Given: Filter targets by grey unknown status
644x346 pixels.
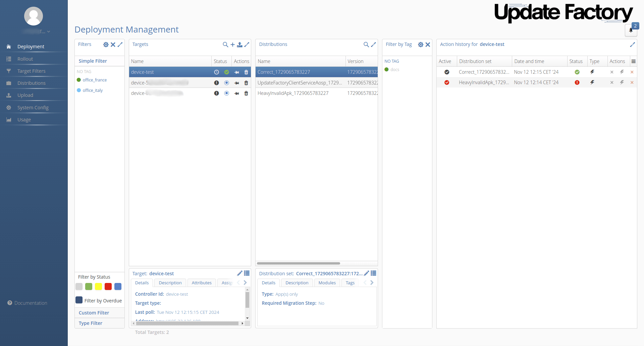Looking at the screenshot, I should tap(79, 286).
